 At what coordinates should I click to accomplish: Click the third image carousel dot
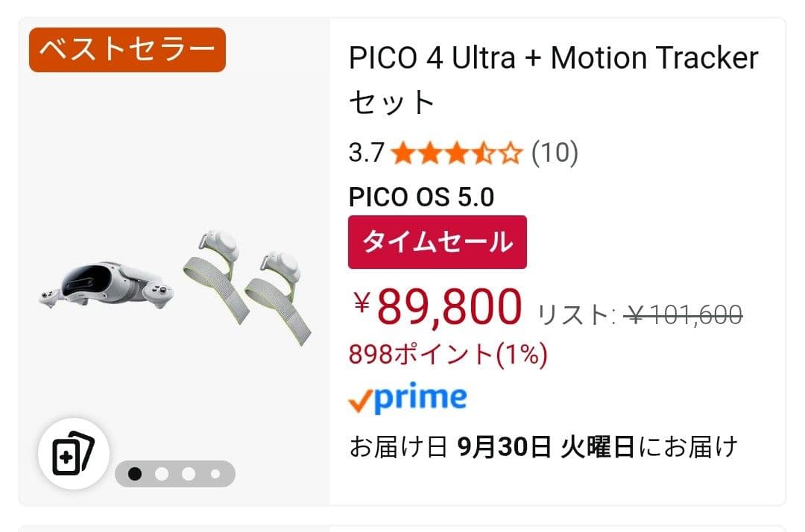[190, 474]
